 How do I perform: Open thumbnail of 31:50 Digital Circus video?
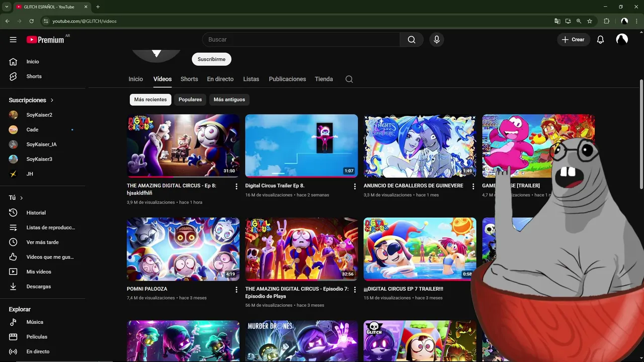click(183, 146)
